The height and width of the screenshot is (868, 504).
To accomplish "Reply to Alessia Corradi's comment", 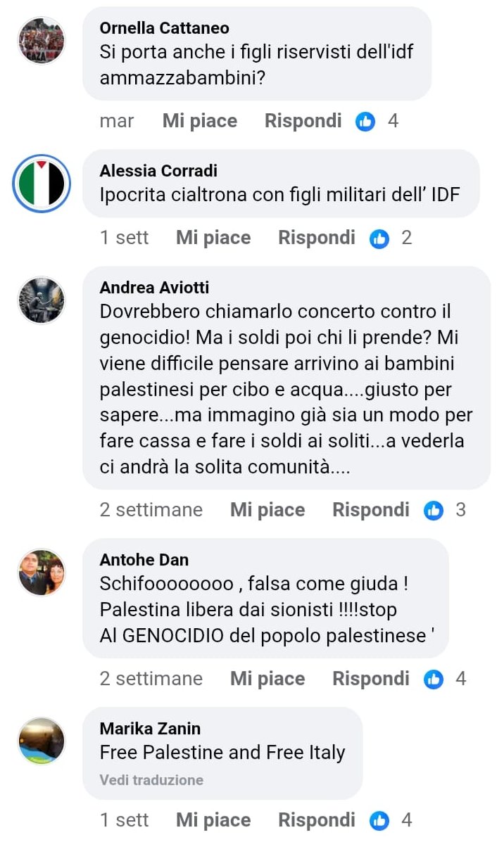I will 317,238.
